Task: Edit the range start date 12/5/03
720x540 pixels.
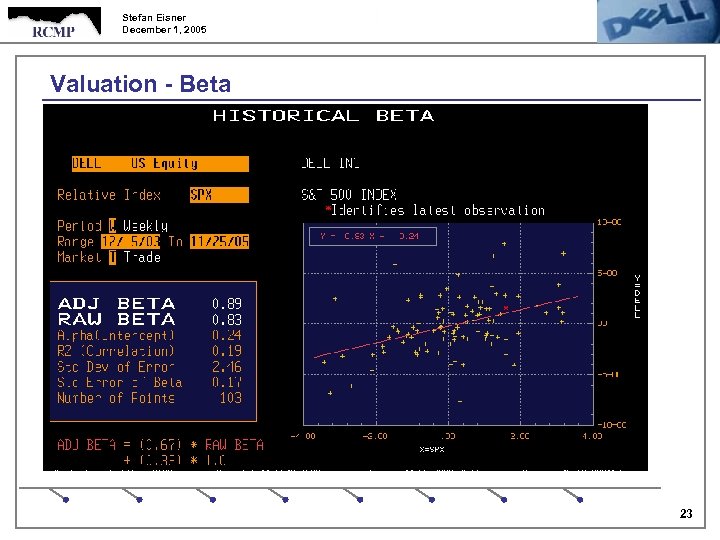Action: pos(130,242)
